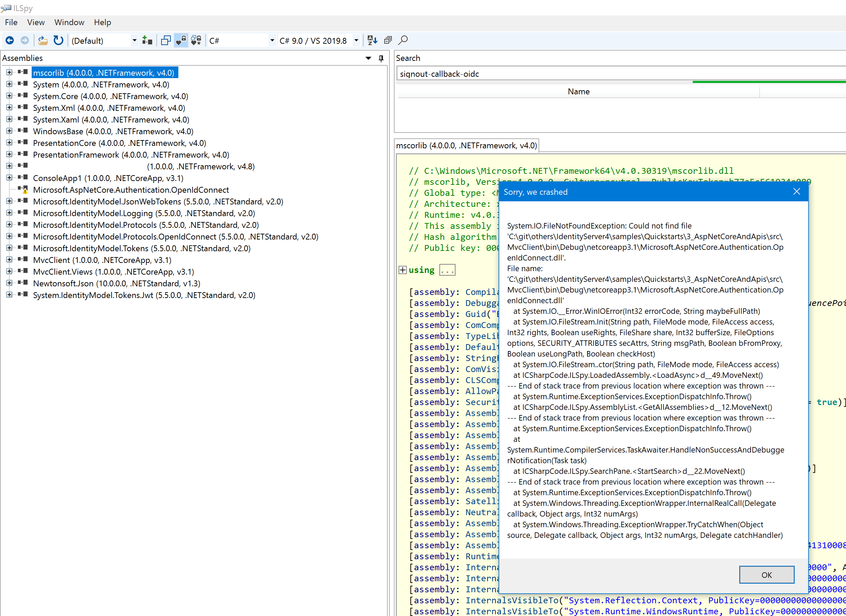Navigate back using the back arrow icon

10,40
